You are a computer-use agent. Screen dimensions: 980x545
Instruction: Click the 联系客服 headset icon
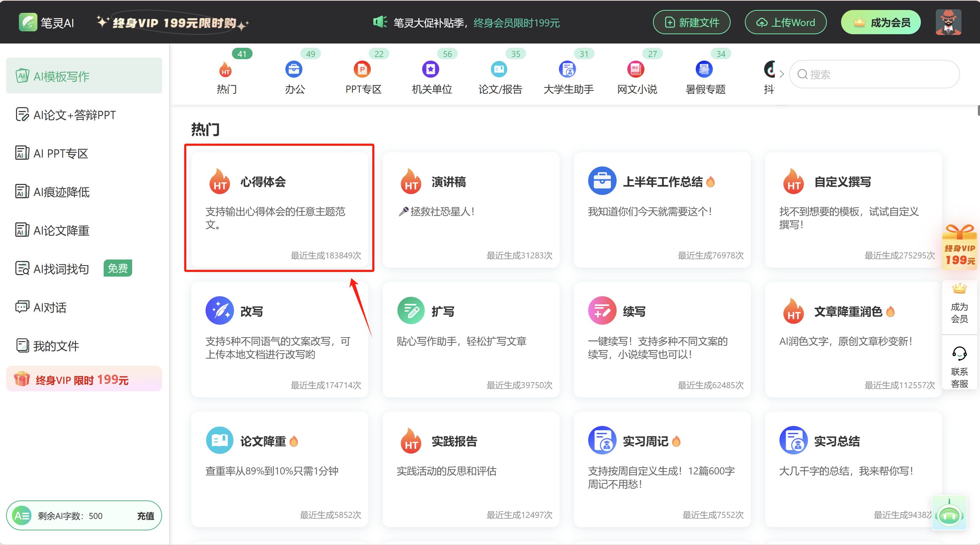pos(959,354)
